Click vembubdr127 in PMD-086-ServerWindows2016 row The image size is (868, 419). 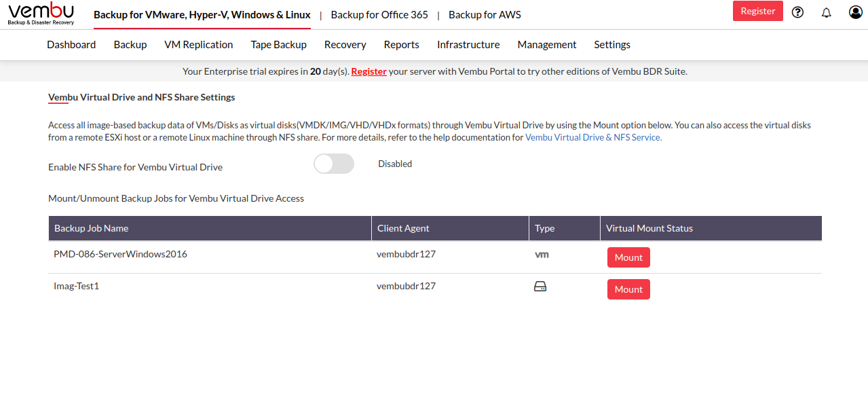[406, 254]
